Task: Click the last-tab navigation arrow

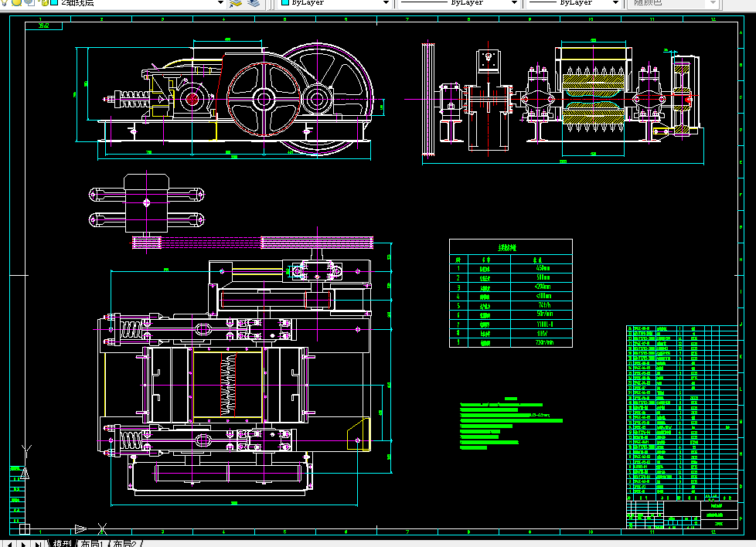Action: coord(38,544)
